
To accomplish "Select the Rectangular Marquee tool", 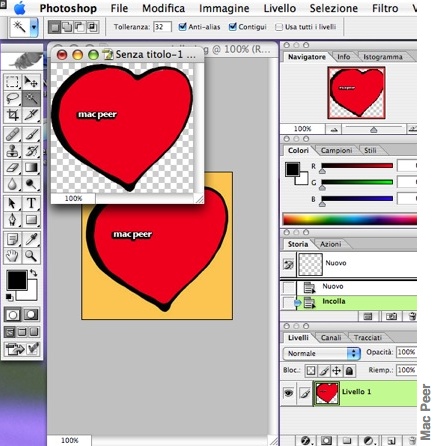I will point(13,82).
